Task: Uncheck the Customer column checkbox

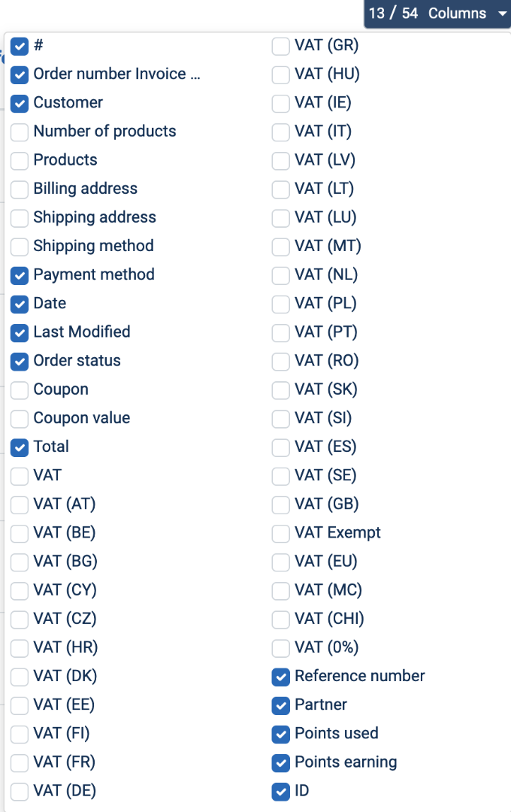Action: tap(20, 103)
